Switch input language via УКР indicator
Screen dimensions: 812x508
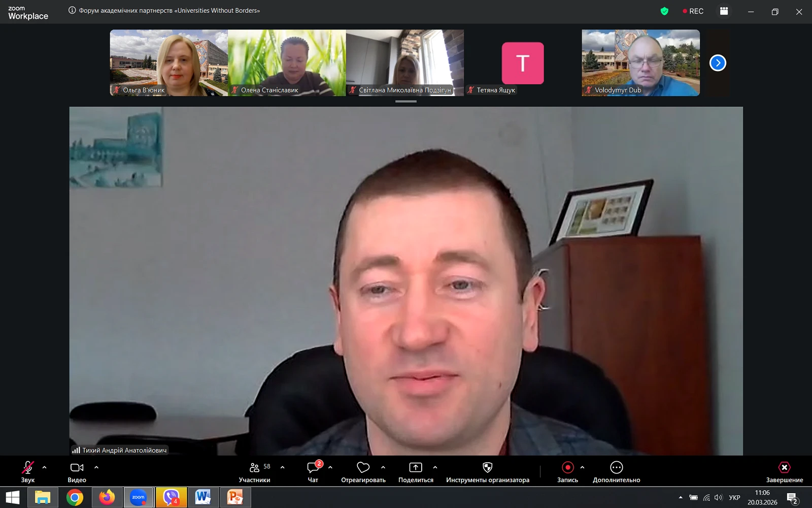click(734, 498)
